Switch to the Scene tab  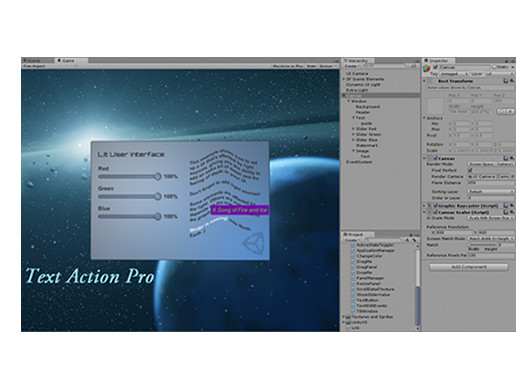tap(38, 61)
